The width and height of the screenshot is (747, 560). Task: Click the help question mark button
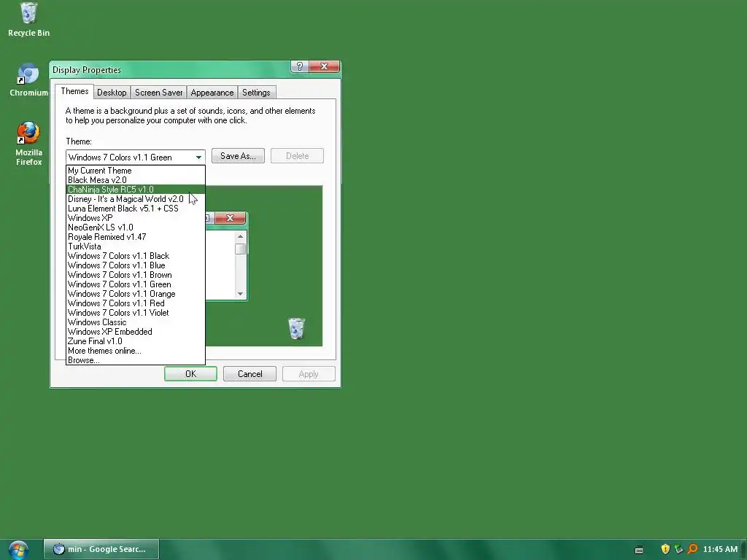[x=300, y=66]
